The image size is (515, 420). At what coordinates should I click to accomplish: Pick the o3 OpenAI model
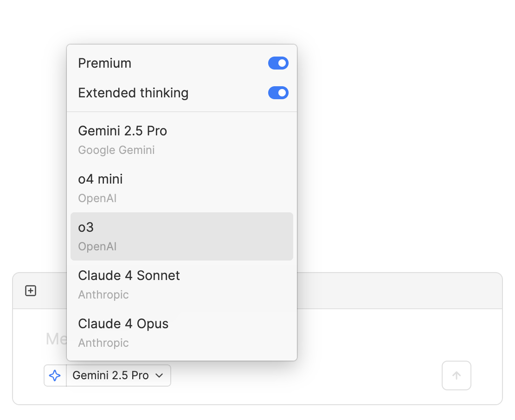pyautogui.click(x=181, y=236)
